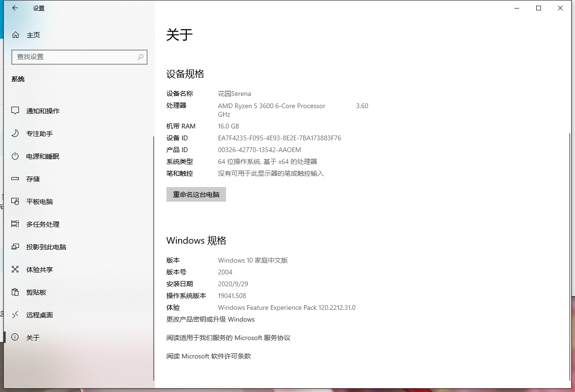
Task: Click Windows Feature Experience Pack text
Action: (287, 307)
